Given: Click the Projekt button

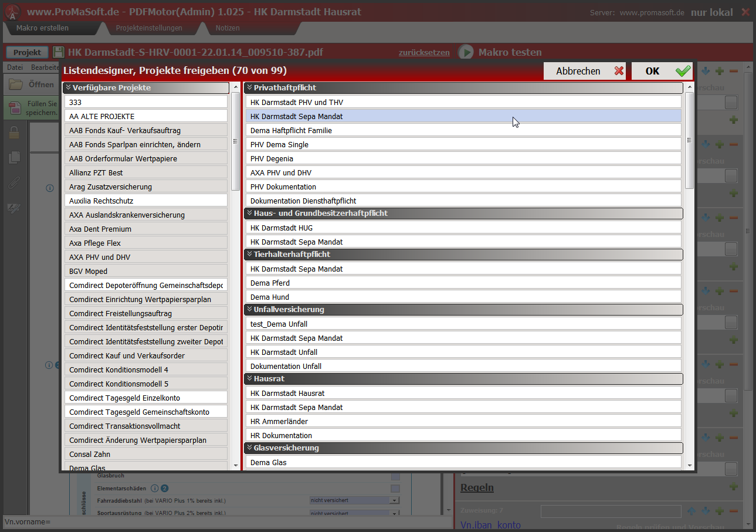Looking at the screenshot, I should coord(27,52).
